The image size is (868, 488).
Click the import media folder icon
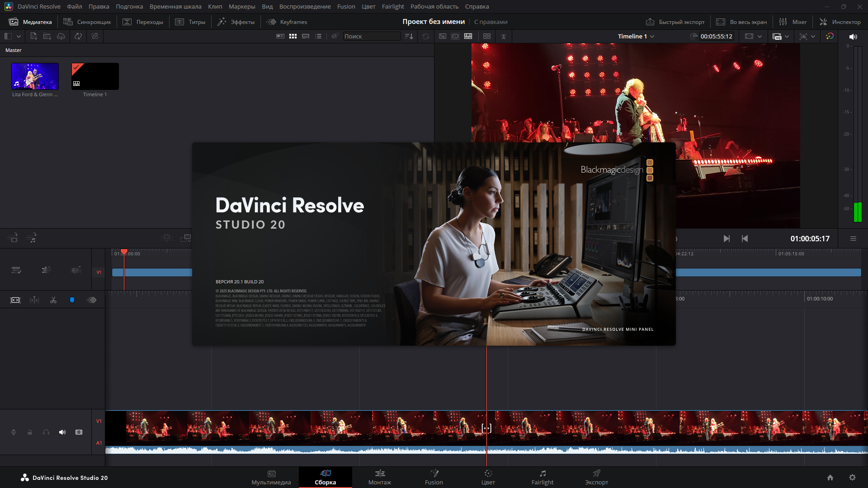tap(47, 36)
